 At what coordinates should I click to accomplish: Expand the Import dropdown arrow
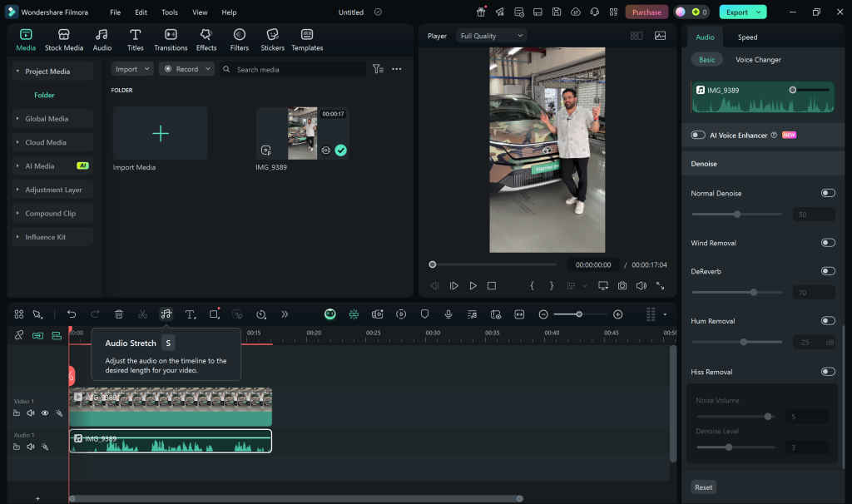147,68
